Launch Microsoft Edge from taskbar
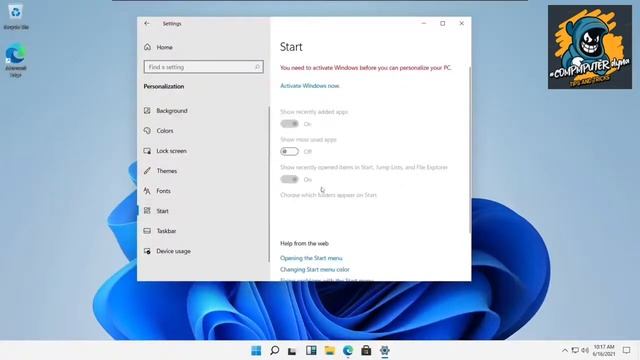The width and height of the screenshot is (640, 360). point(348,351)
